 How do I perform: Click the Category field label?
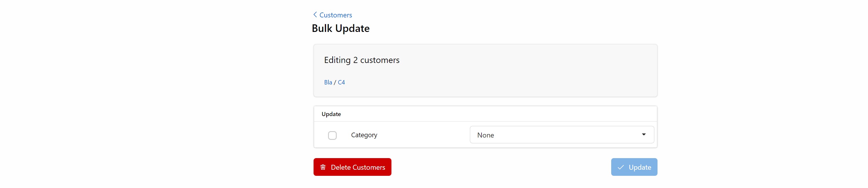click(364, 135)
